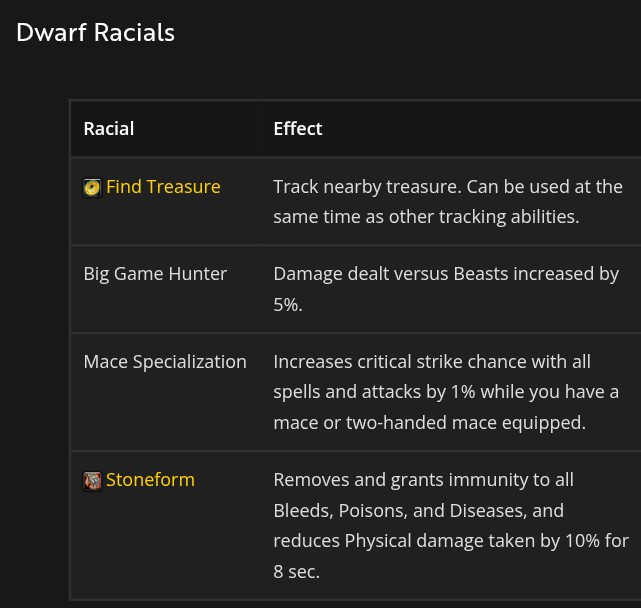641x608 pixels.
Task: Select the Big Game Hunter racial name
Action: click(155, 274)
